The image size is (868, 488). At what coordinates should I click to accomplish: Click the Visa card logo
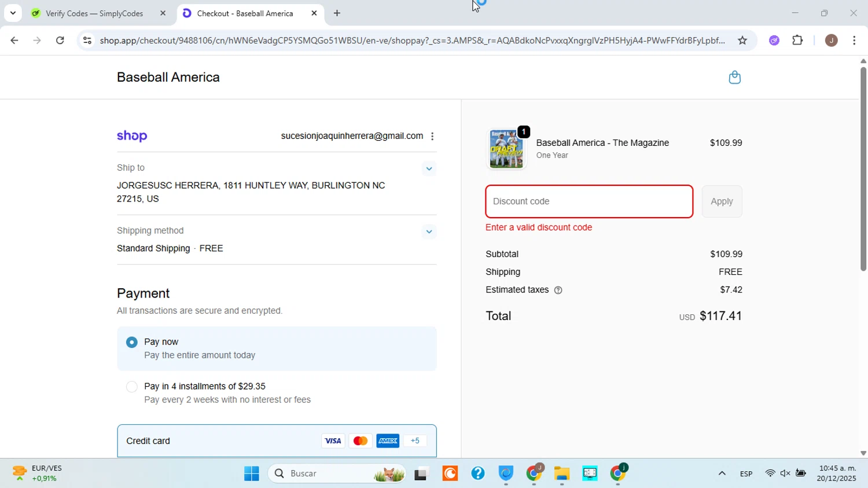pos(333,441)
